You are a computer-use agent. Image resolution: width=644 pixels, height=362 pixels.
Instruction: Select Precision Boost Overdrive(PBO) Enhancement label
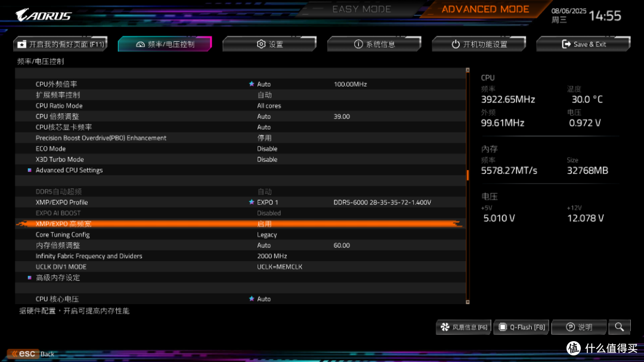pyautogui.click(x=101, y=138)
